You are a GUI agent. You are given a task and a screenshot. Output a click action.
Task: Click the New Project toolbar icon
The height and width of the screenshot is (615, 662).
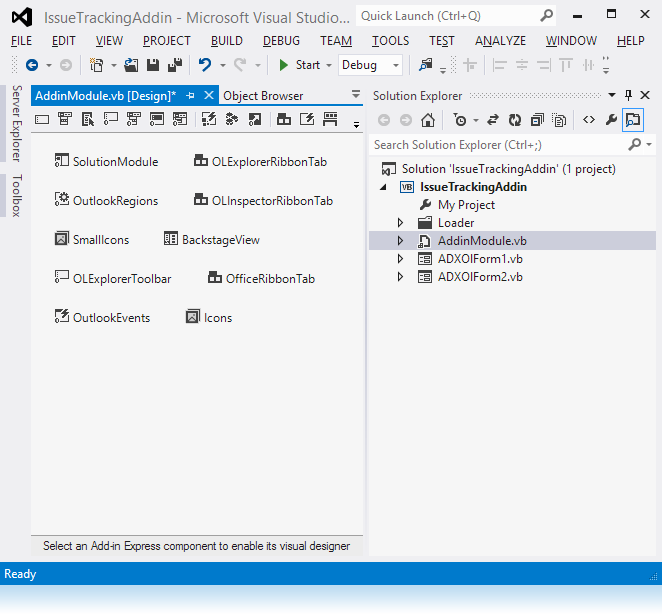click(x=97, y=65)
